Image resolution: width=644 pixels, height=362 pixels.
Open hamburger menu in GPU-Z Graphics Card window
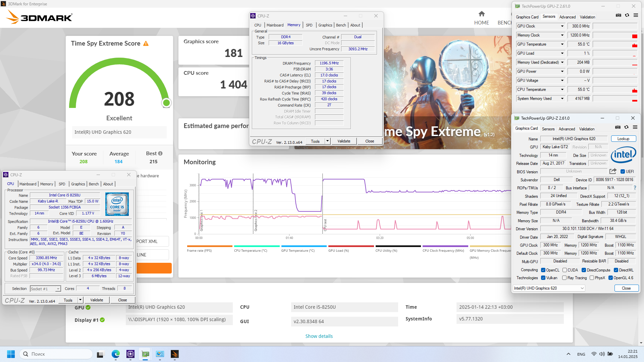pyautogui.click(x=635, y=127)
